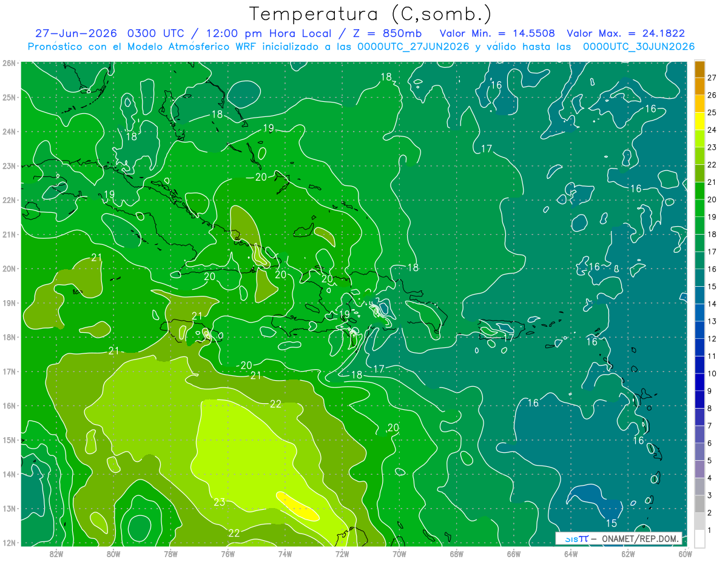
Task: Click the initialization time '0000UTC_27JUN2026'
Action: tap(413, 46)
